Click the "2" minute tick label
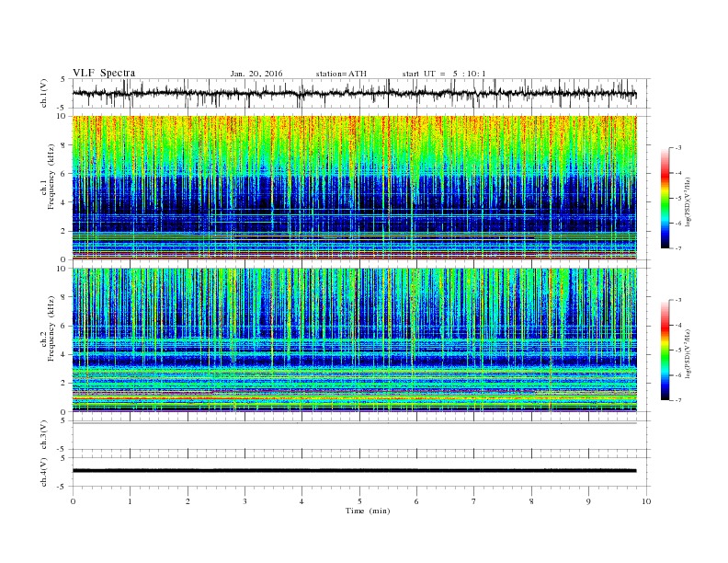This screenshot has height=563, width=728. [x=188, y=501]
